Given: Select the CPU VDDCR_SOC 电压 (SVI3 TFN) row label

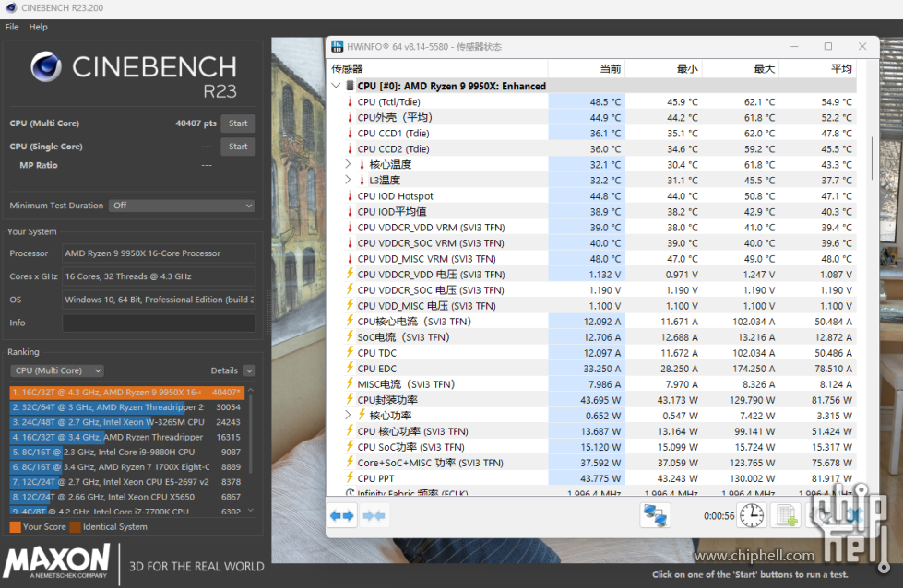Looking at the screenshot, I should pyautogui.click(x=431, y=290).
